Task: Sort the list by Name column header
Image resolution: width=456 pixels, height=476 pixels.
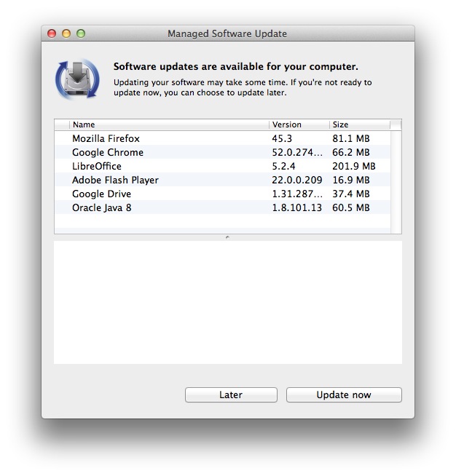Action: [169, 124]
